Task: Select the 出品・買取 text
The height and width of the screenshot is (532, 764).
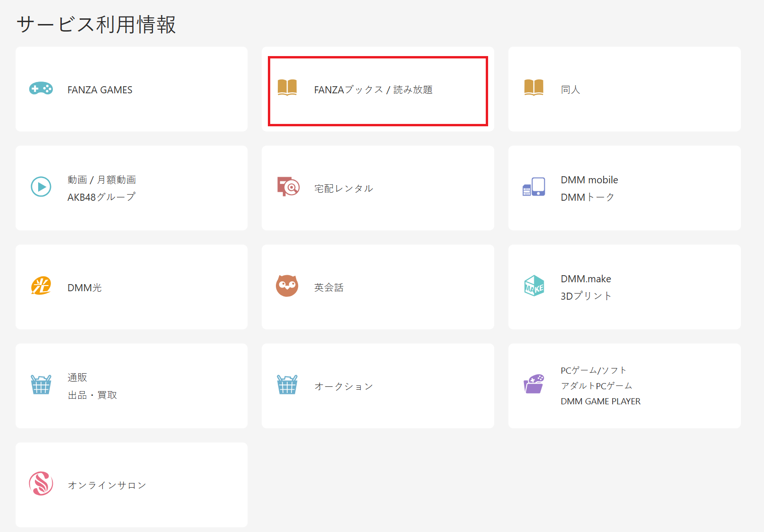Action: (92, 395)
